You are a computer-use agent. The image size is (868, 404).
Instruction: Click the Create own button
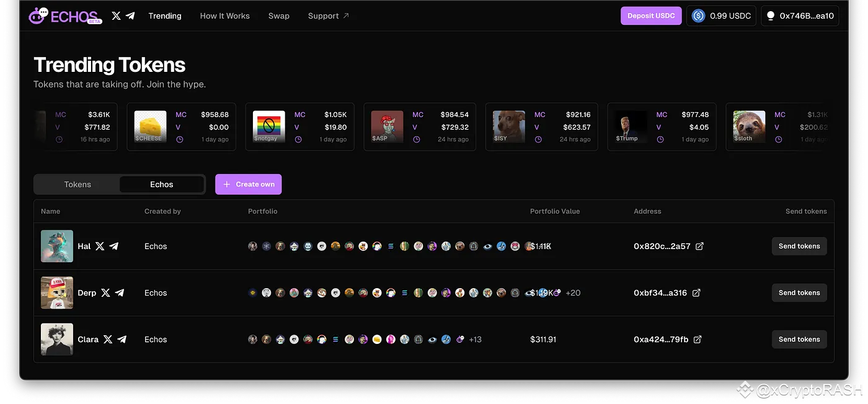pyautogui.click(x=249, y=185)
